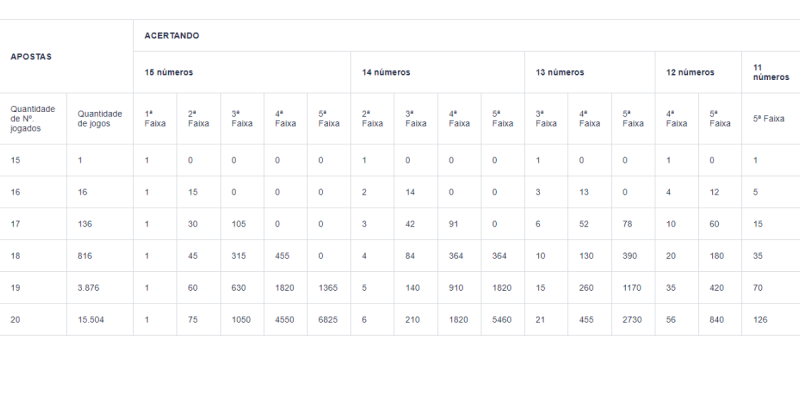Click the 13 números group header
800x420 pixels.
[x=560, y=72]
